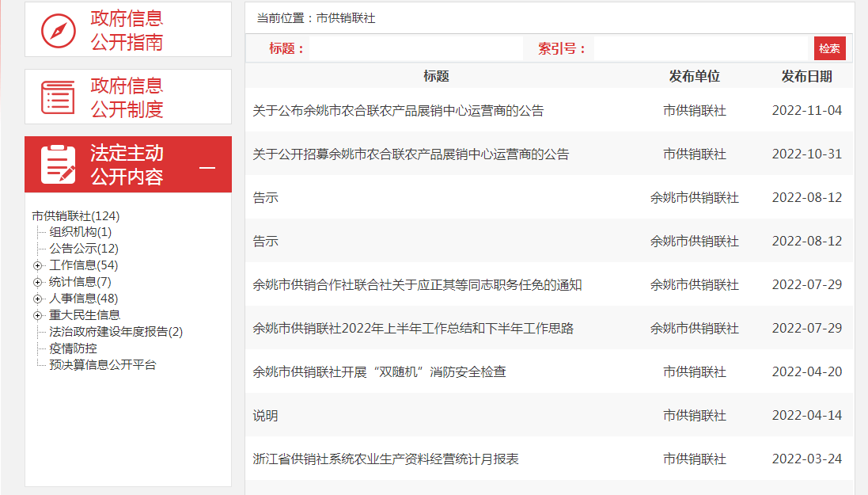Select the 市供销联社(124) root tree item
The image size is (868, 495).
[76, 215]
